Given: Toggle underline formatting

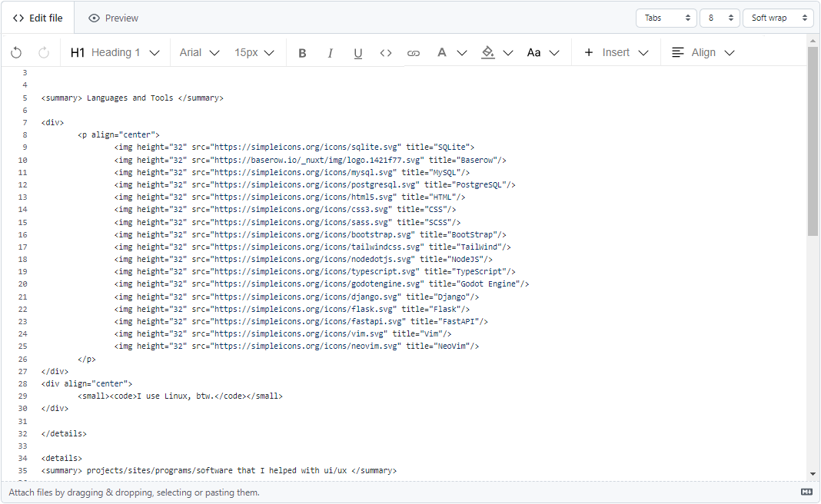Looking at the screenshot, I should 358,53.
